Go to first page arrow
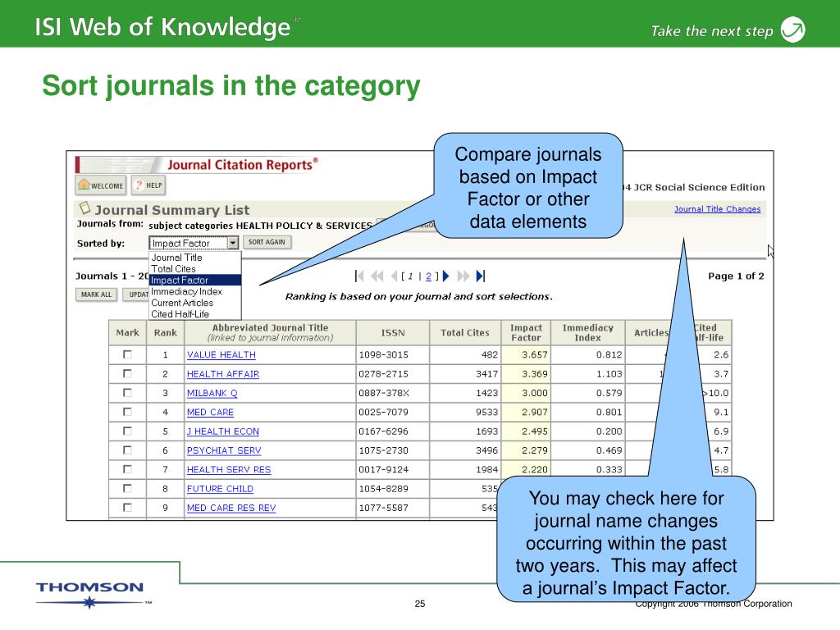The image size is (840, 630). pyautogui.click(x=359, y=276)
